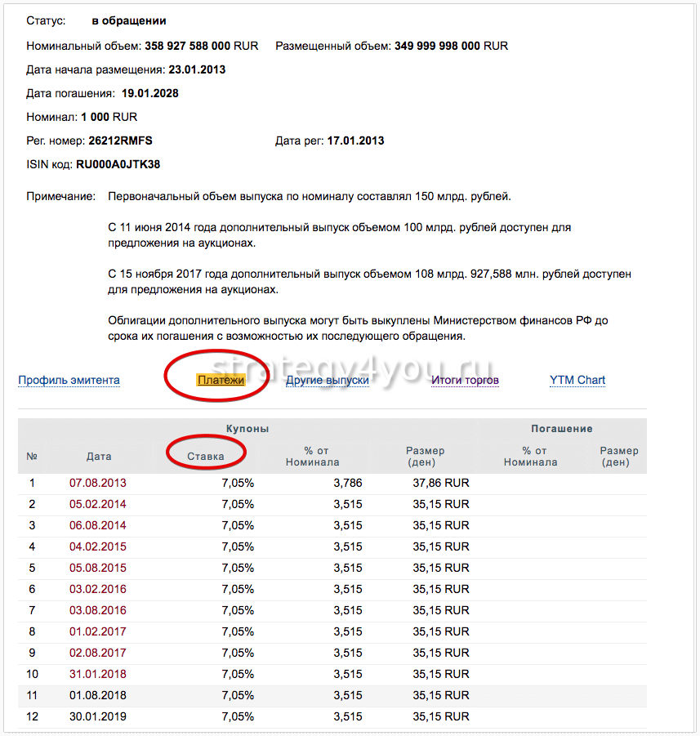
Task: Click the coupon date 03.08.2016
Action: [x=98, y=610]
